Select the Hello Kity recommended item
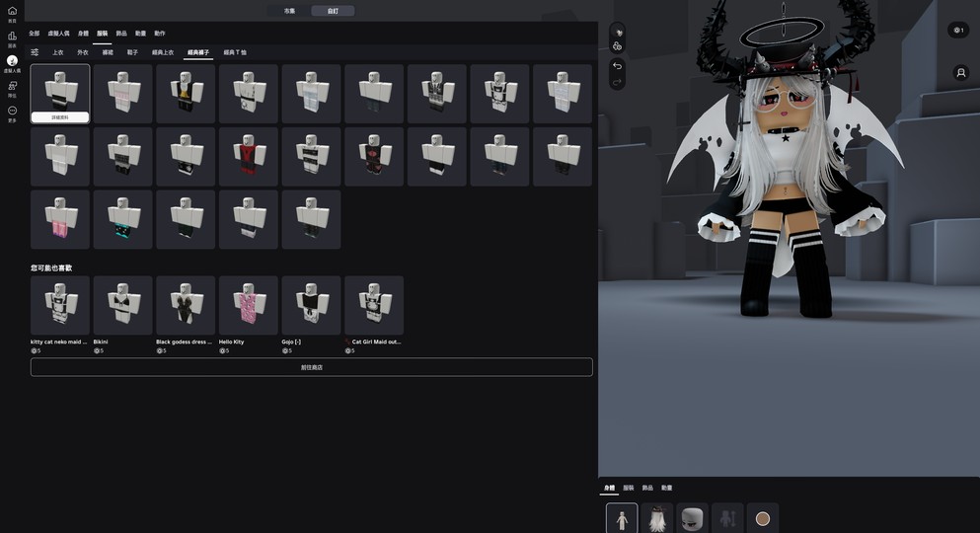This screenshot has width=980, height=533. coord(248,306)
